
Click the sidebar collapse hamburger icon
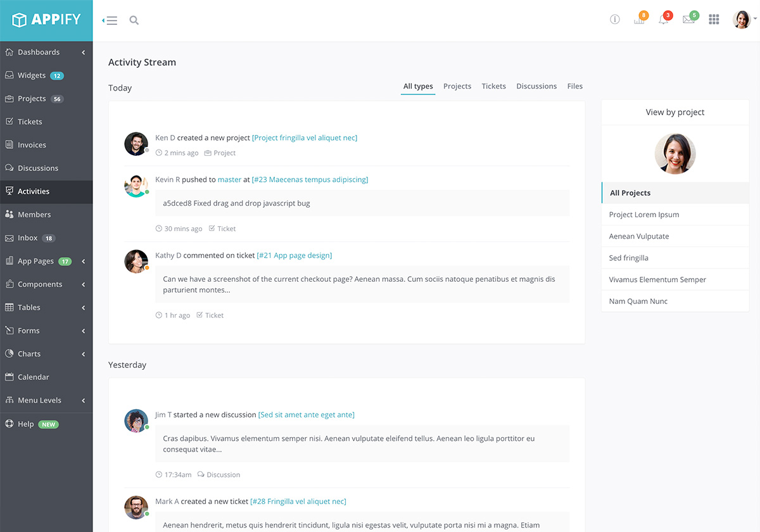(x=111, y=20)
